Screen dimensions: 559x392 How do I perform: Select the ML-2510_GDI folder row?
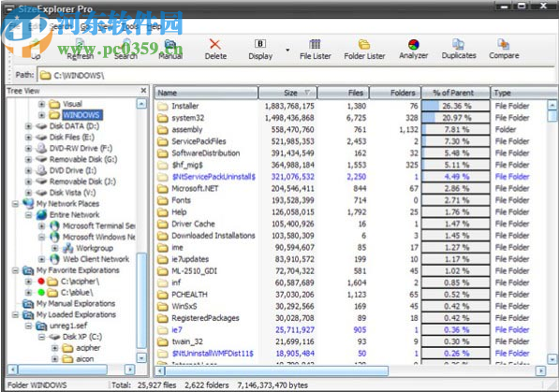pyautogui.click(x=351, y=270)
